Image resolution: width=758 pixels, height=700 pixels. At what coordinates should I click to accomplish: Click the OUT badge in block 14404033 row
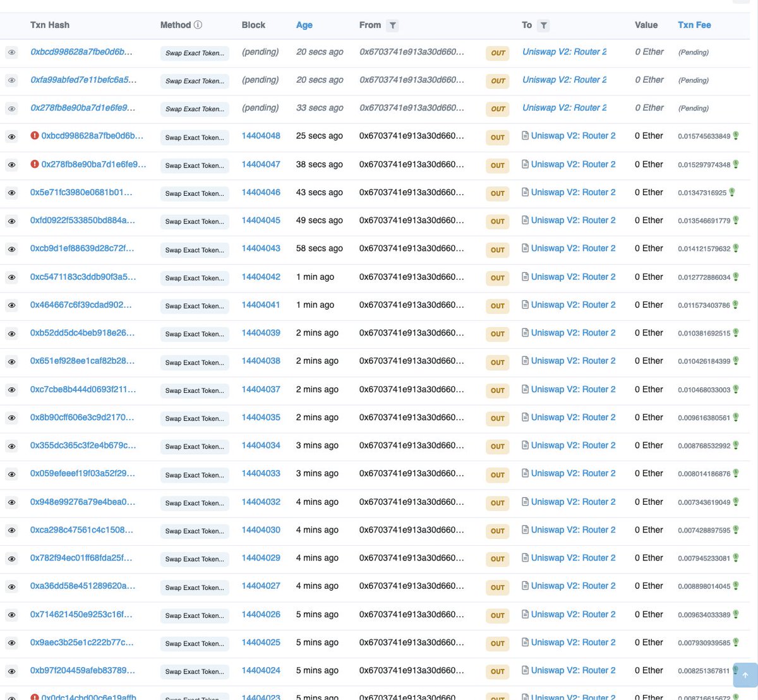[x=498, y=474]
